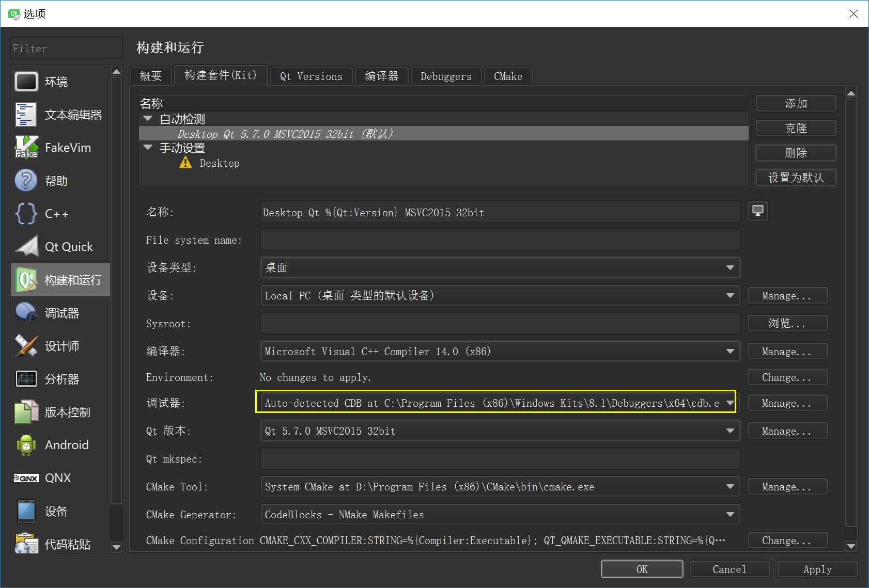Click the Cancel button
Screen dimensions: 869x588
[730, 569]
